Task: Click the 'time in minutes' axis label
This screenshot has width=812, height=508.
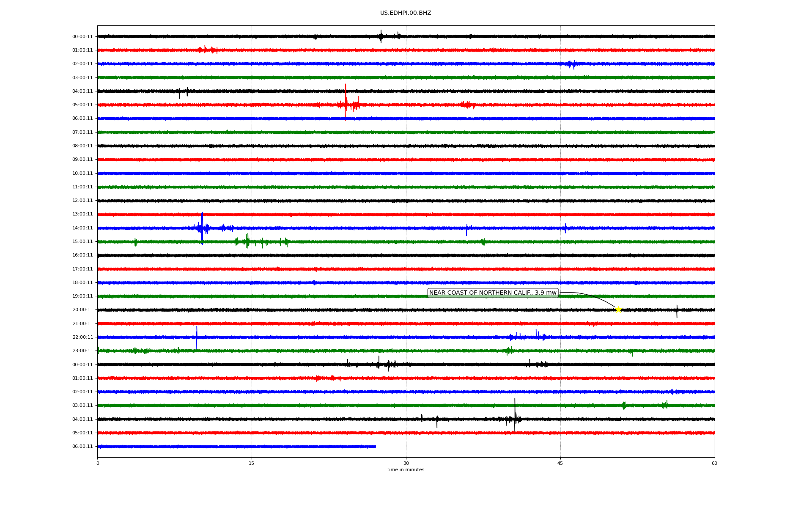Action: (406, 470)
